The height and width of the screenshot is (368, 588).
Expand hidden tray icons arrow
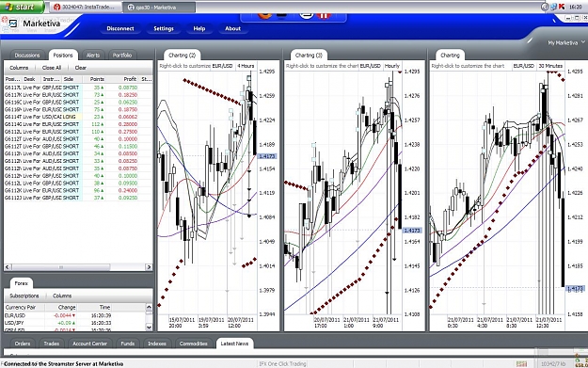point(546,7)
